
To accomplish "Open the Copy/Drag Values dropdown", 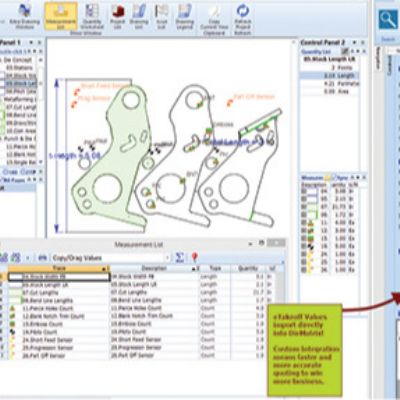I will (x=168, y=258).
